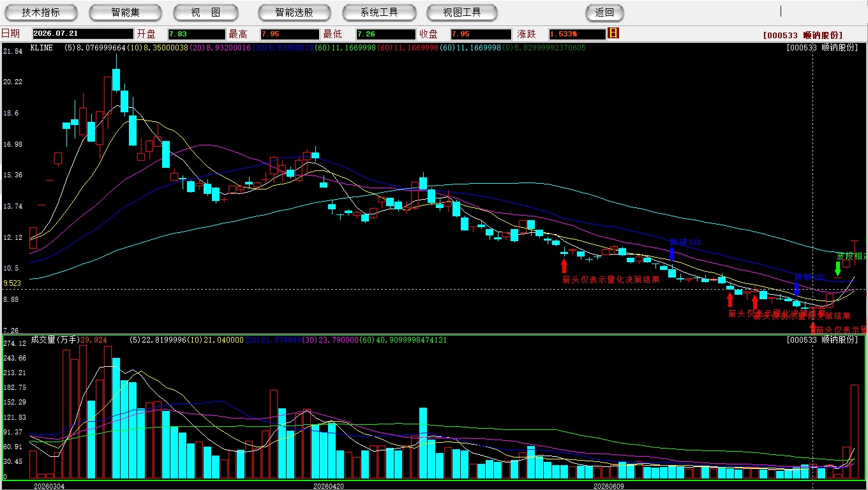Click the 20260420 date axis label
Image resolution: width=868 pixels, height=490 pixels.
(329, 486)
